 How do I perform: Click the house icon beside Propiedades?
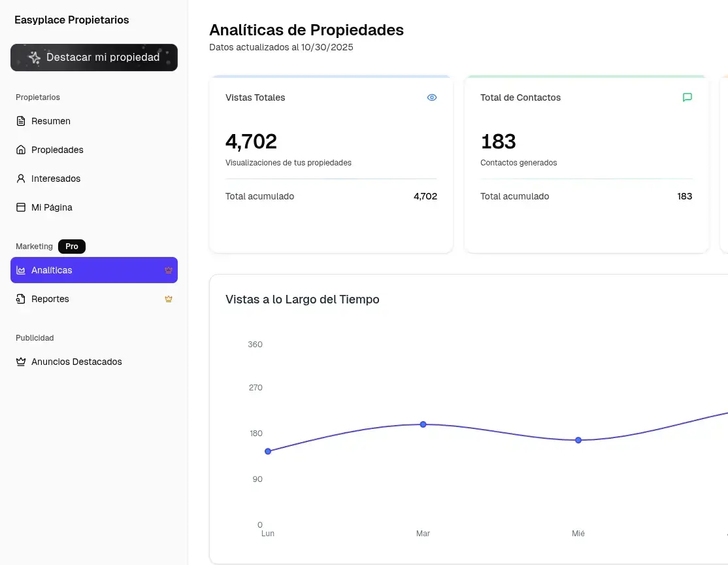(x=21, y=150)
